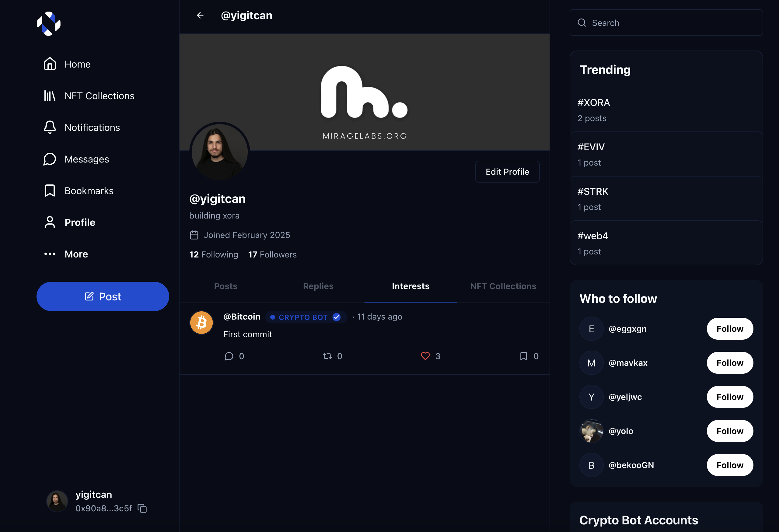Follow the @yeljwc account
Screen dimensions: 779x532
[x=730, y=397]
